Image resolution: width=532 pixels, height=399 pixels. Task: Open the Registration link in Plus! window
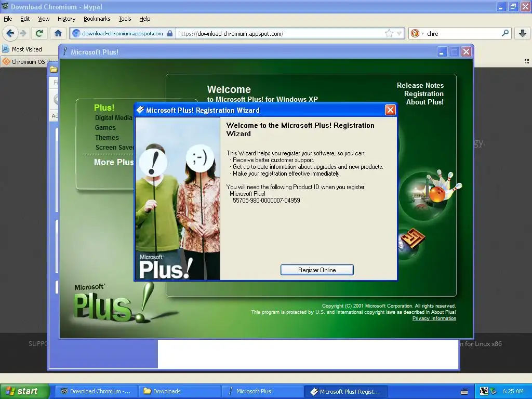pyautogui.click(x=423, y=94)
